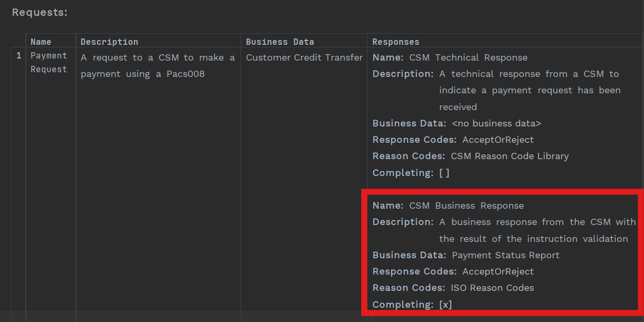This screenshot has height=322, width=644.
Task: Select the Name column header
Action: 41,42
